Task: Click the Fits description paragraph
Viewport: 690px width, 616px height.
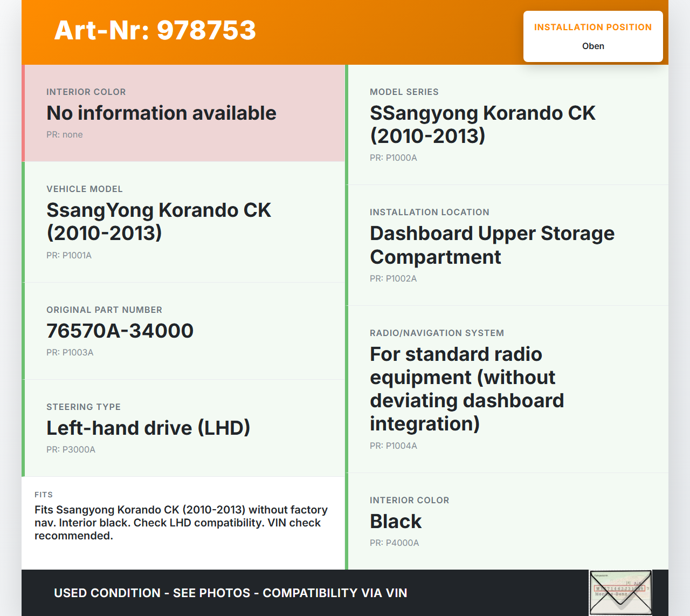Action: [181, 523]
